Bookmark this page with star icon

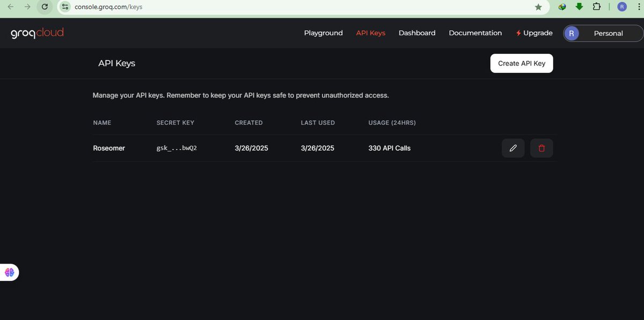[x=538, y=7]
